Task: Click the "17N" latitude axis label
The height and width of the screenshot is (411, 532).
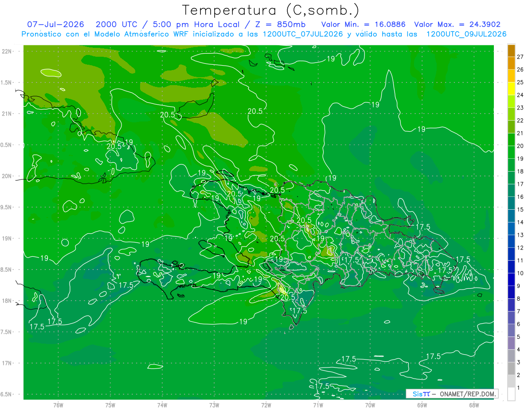Action: click(7, 364)
